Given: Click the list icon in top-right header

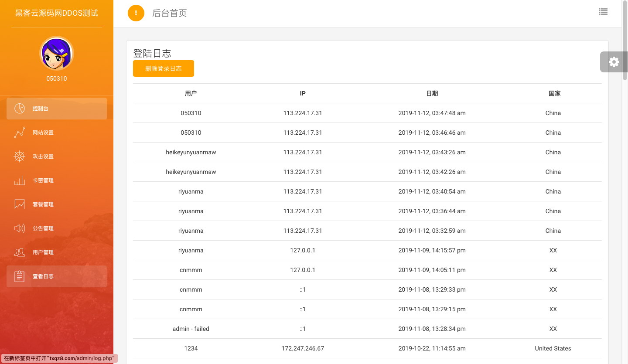Looking at the screenshot, I should (603, 12).
